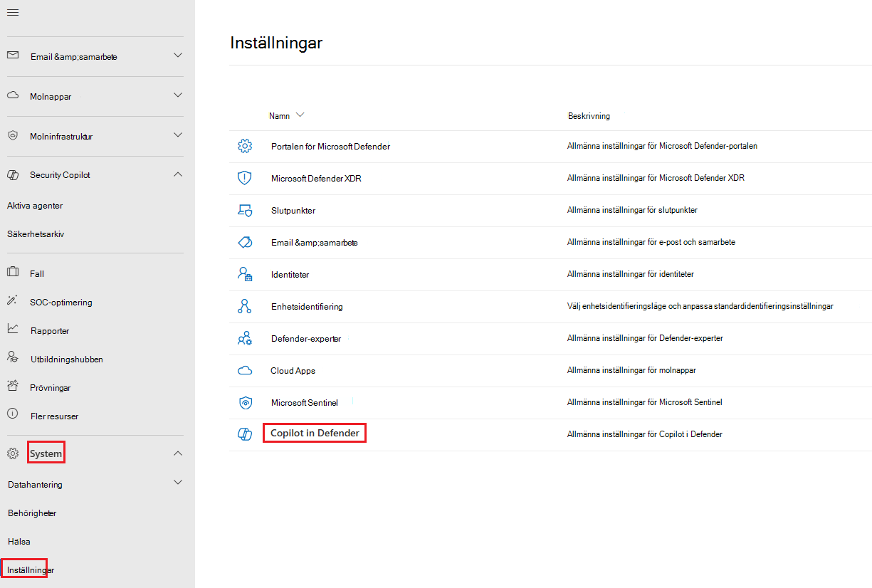This screenshot has width=872, height=588.
Task: Click the Cloud Apps cloud icon
Action: click(245, 370)
